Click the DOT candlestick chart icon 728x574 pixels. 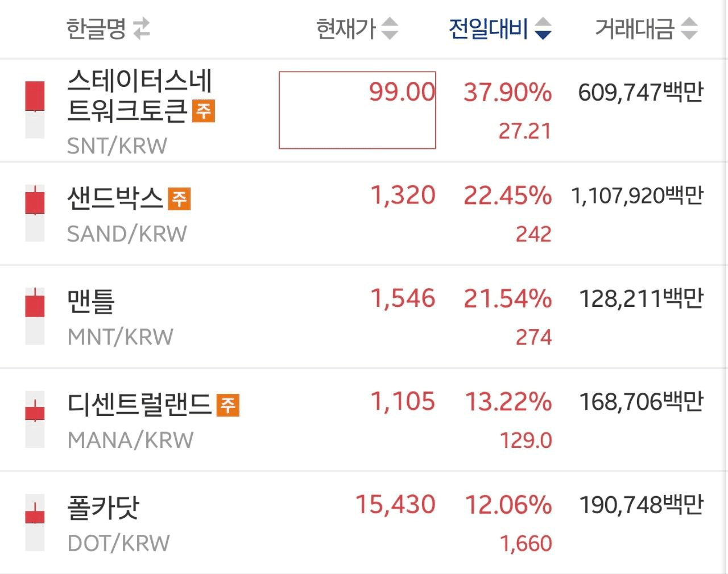click(35, 523)
